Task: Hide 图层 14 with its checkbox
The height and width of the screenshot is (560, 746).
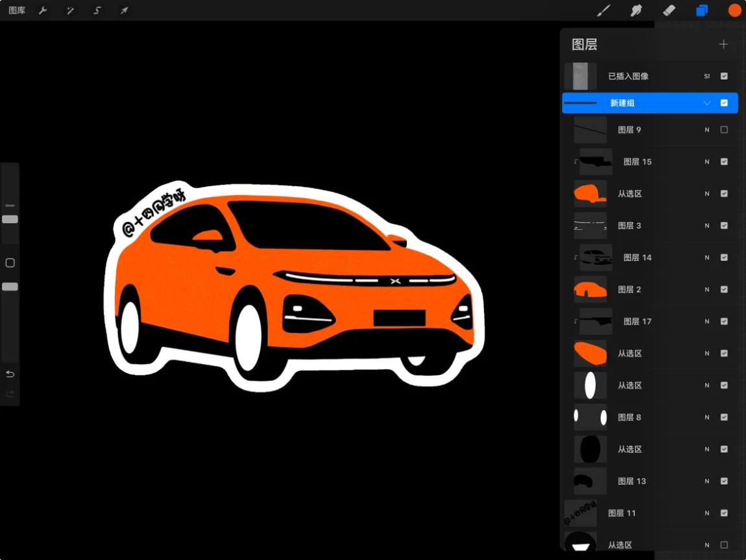Action: point(724,258)
